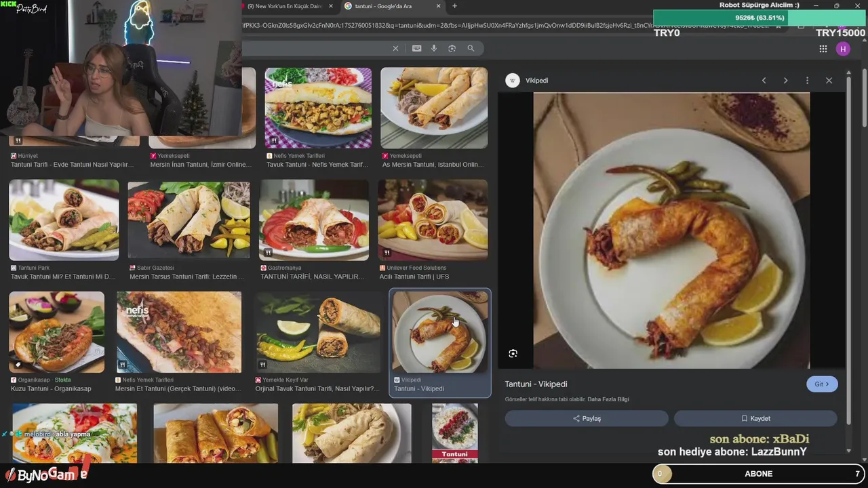The width and height of the screenshot is (868, 488).
Task: Close the tantuni - Google'da Ara tab
Action: (x=439, y=6)
